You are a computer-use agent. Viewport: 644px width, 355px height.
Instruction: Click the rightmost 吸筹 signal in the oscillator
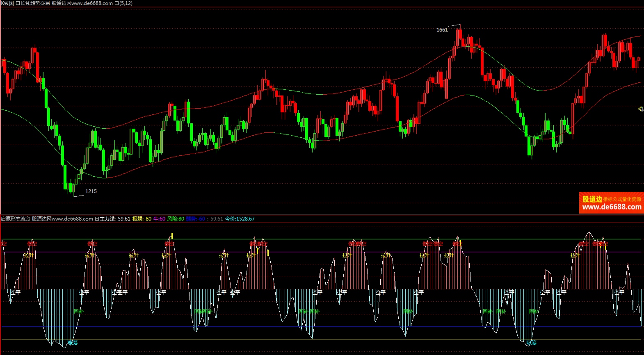(531, 342)
